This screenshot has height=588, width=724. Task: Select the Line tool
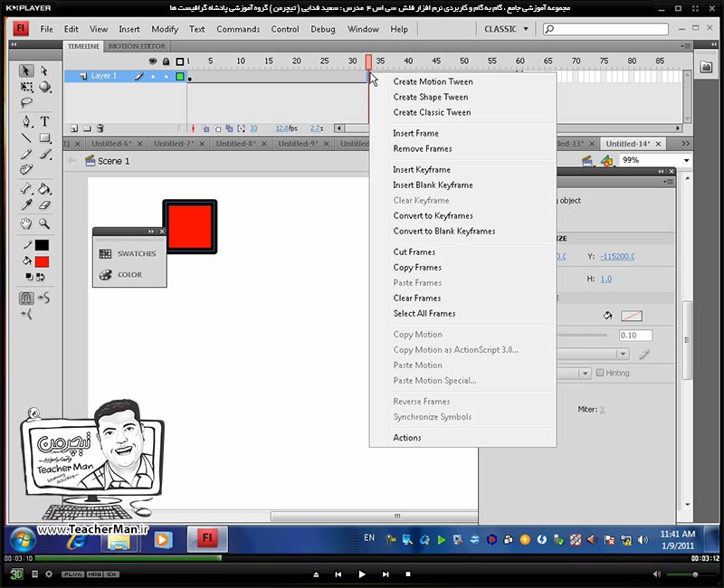point(26,138)
